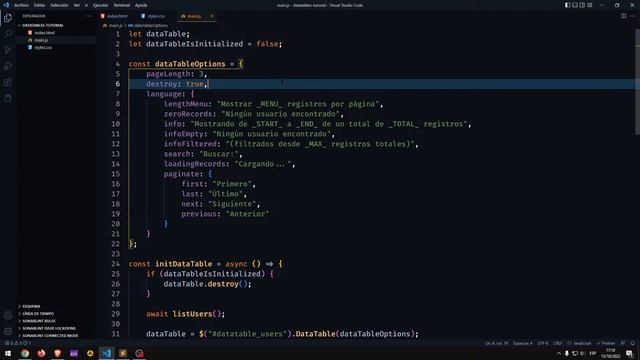Open the Windows action center icon
This screenshot has width=640, height=360.
630,353
